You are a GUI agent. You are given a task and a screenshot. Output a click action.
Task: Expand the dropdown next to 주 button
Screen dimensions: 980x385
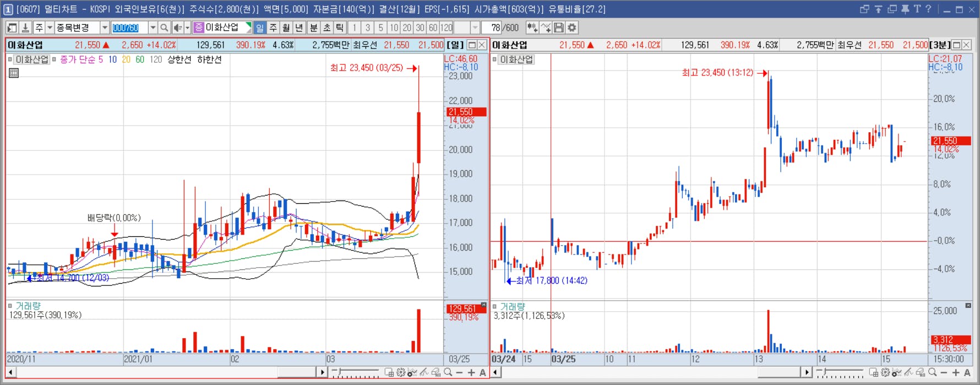point(50,28)
